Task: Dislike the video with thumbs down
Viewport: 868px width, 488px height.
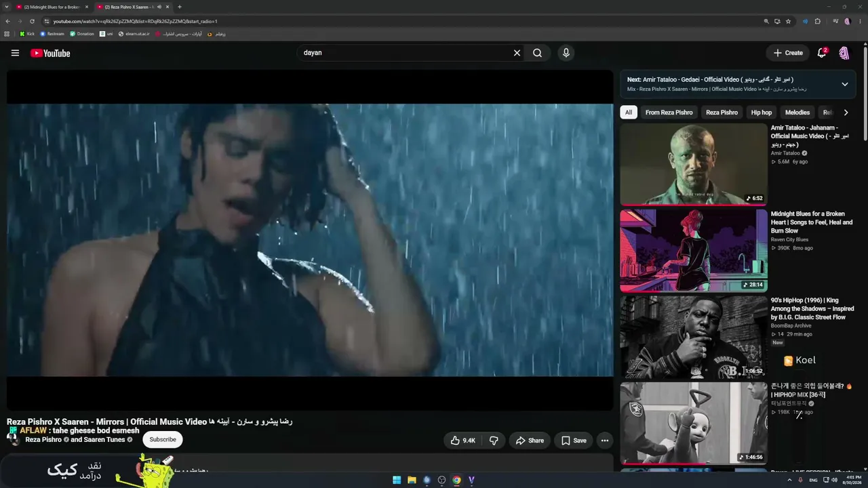Action: click(x=494, y=441)
